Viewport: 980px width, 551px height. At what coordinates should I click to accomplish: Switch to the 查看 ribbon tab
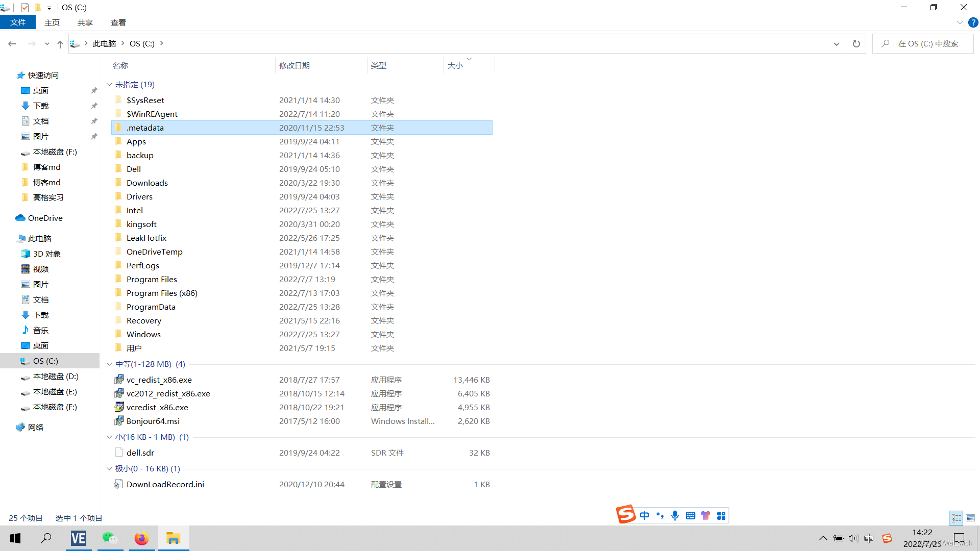click(x=118, y=22)
